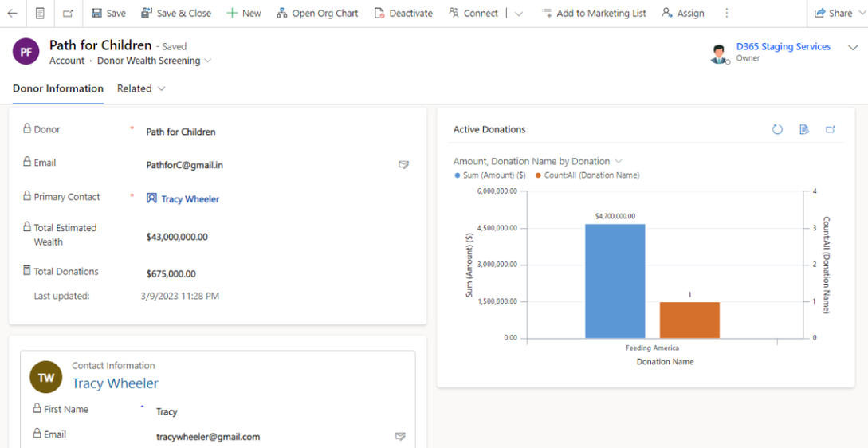Click the back arrow icon

[x=12, y=13]
